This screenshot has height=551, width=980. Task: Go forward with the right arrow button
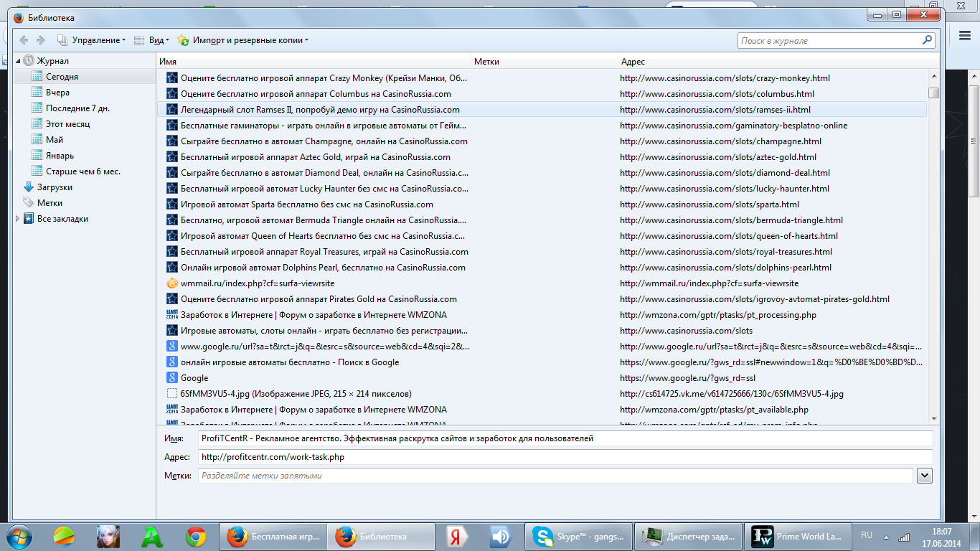[41, 40]
